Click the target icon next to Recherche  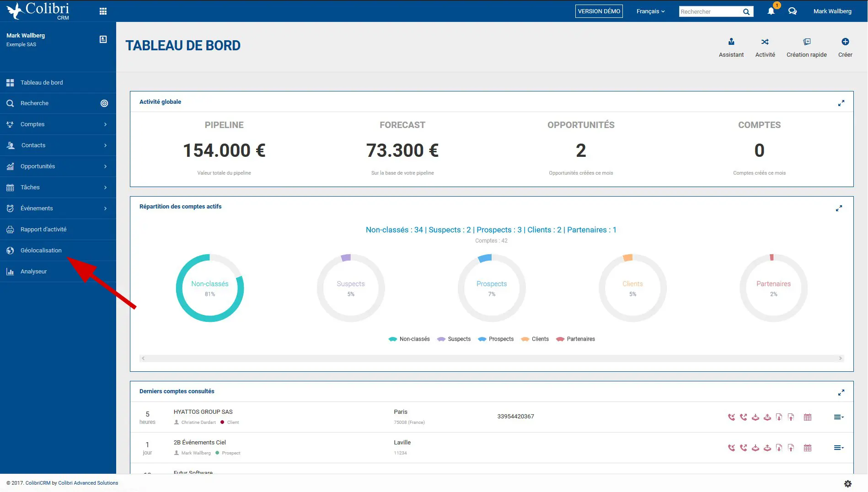104,103
